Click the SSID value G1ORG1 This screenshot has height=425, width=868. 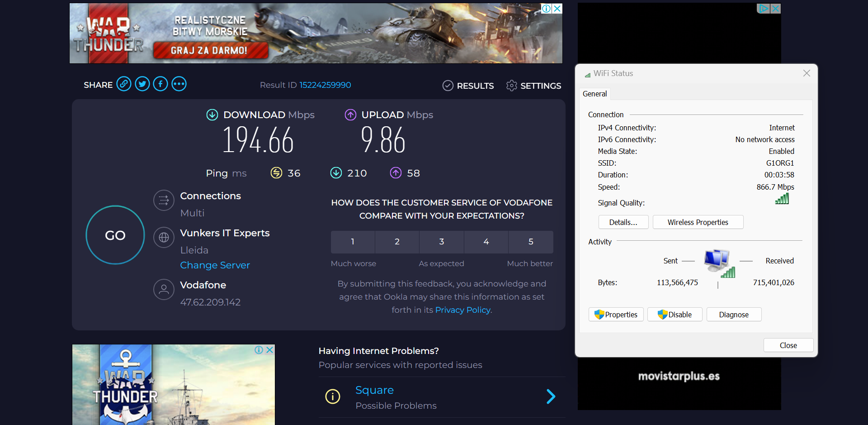click(780, 163)
